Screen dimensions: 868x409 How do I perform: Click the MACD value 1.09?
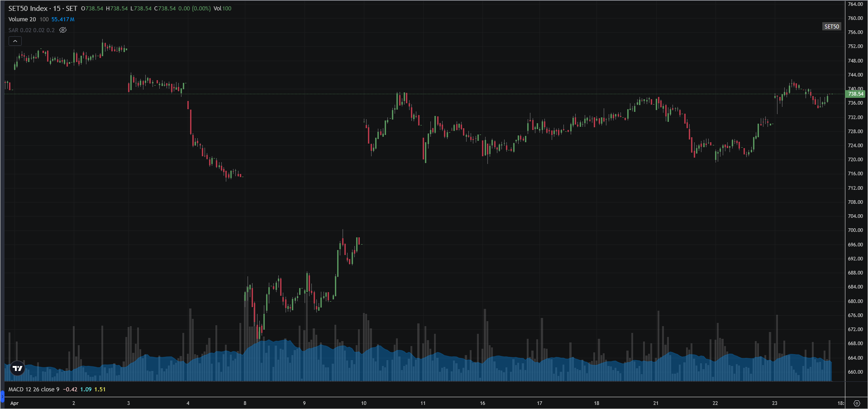point(86,390)
